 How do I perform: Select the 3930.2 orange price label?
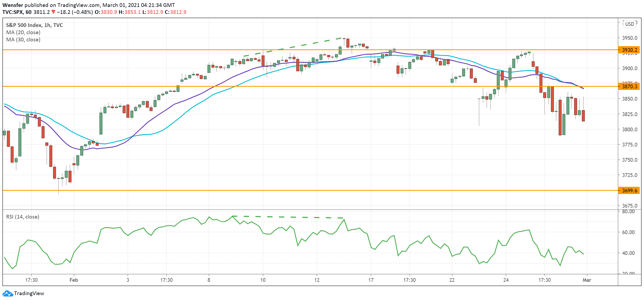pos(629,50)
